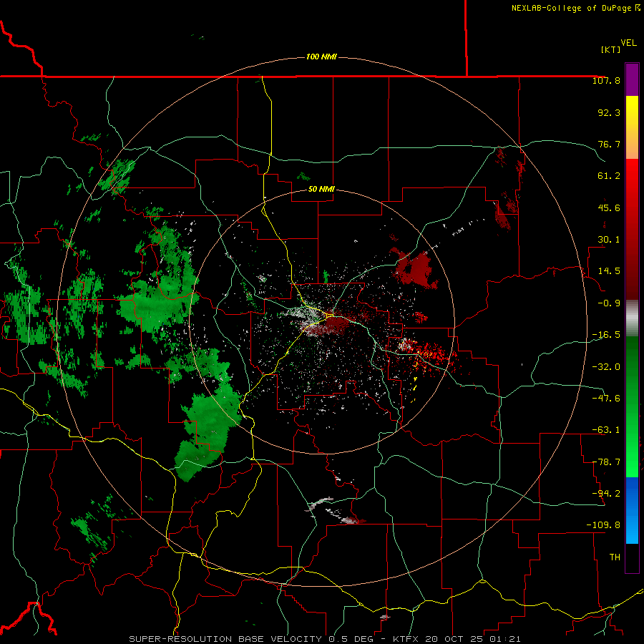This screenshot has width=644, height=644.
Task: Click the 100 NMI range ring label
Action: point(321,57)
